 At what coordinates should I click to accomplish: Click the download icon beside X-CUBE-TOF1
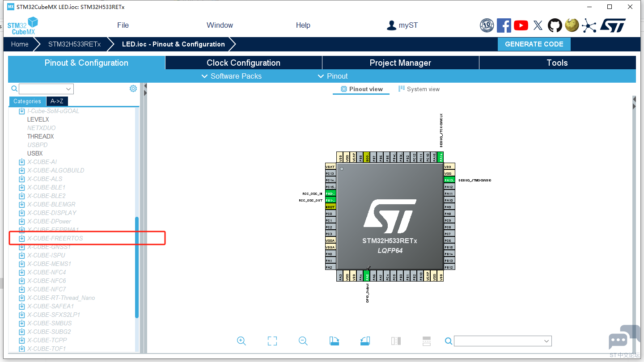point(21,349)
